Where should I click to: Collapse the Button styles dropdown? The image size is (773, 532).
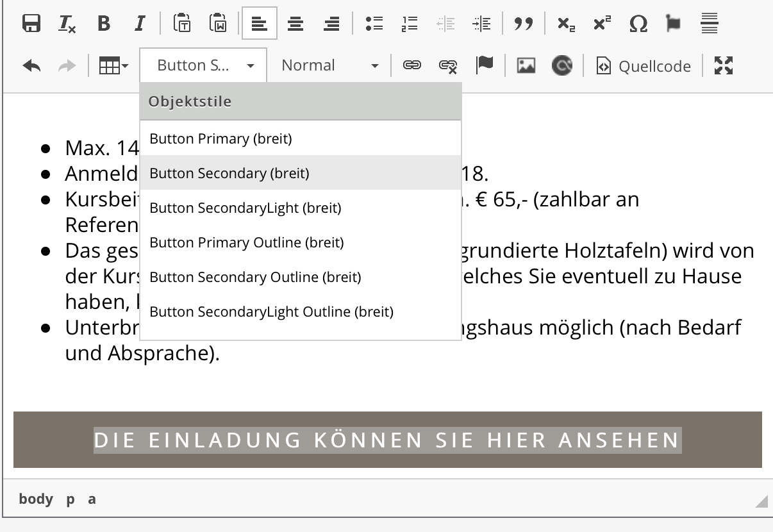pyautogui.click(x=203, y=65)
